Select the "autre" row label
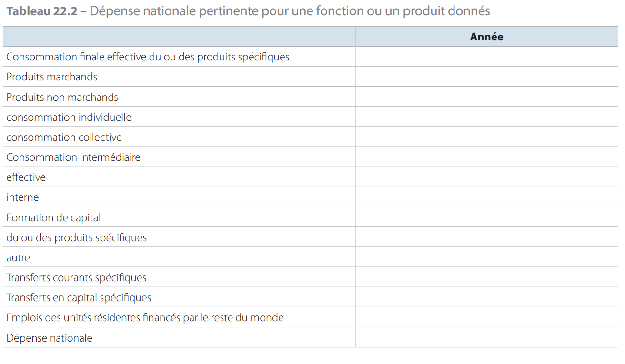This screenshot has height=364, width=625. click(18, 258)
